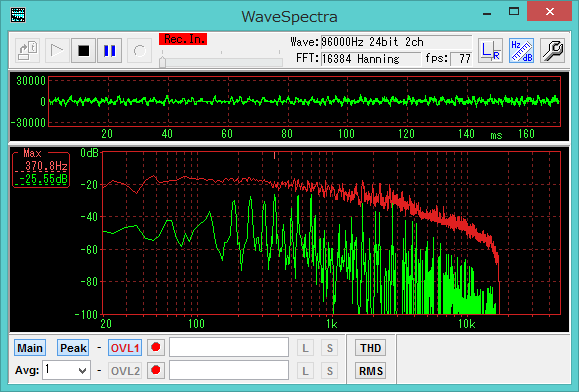This screenshot has height=392, width=579.
Task: Toggle the Peak hold button
Action: click(73, 348)
